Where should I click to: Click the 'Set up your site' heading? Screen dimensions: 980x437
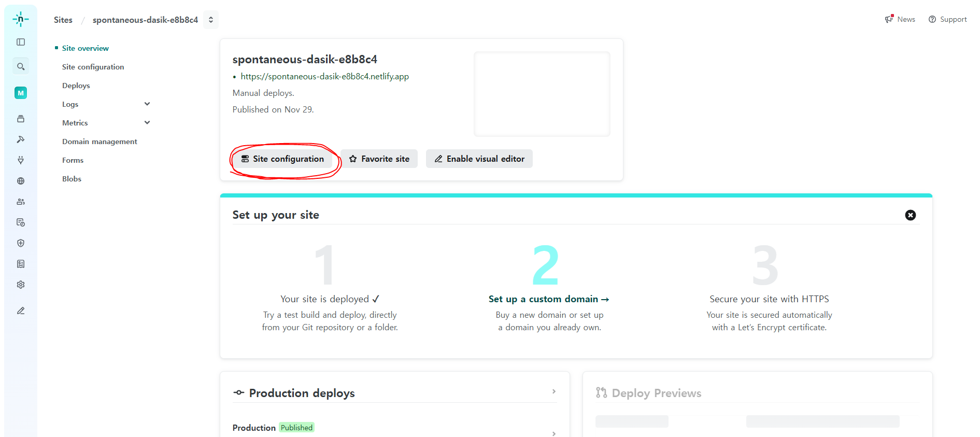click(x=276, y=215)
